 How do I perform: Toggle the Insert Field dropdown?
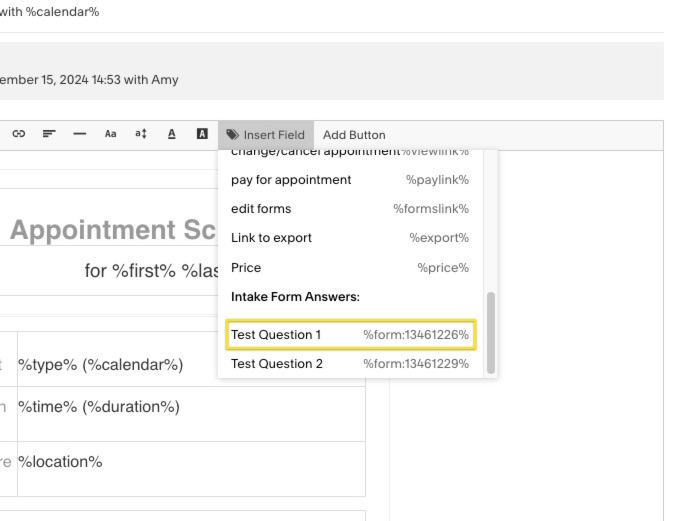point(266,135)
